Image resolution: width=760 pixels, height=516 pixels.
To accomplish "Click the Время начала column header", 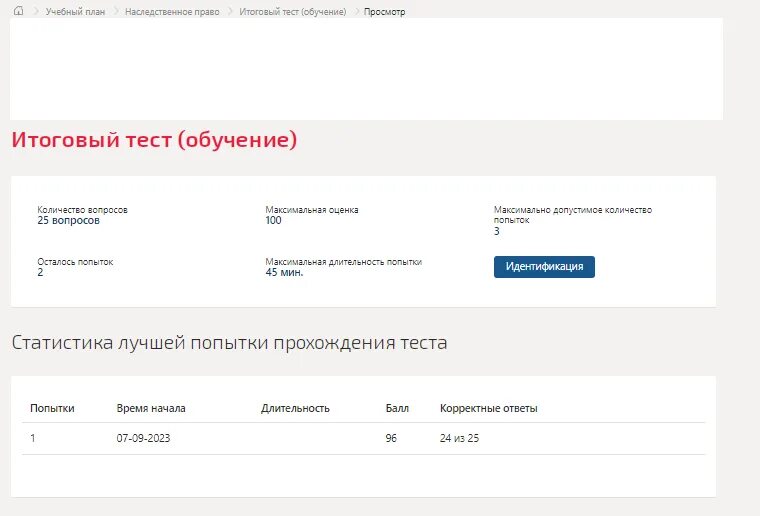I will [151, 408].
